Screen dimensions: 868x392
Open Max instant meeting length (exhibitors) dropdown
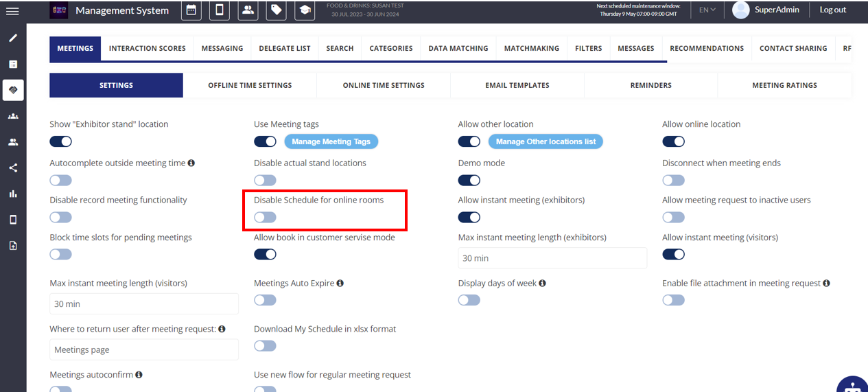552,258
